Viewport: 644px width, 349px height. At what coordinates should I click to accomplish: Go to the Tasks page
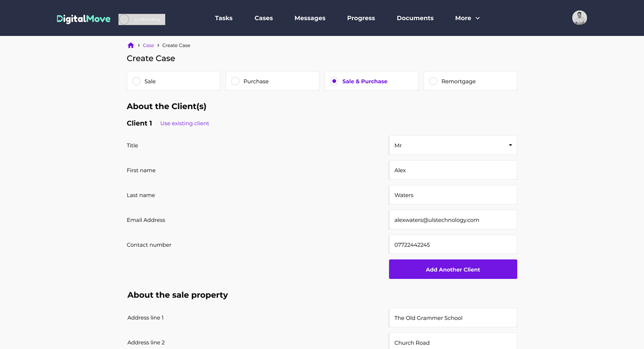coord(223,18)
